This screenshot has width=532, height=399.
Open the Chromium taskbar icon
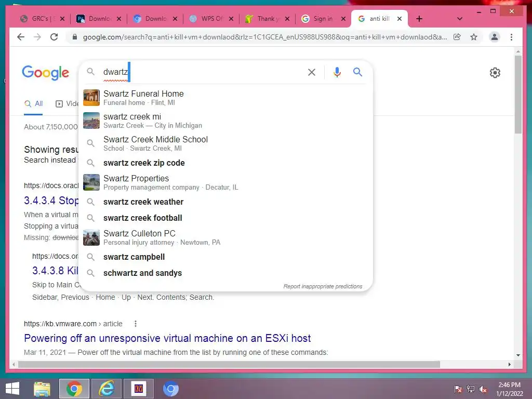[170, 389]
